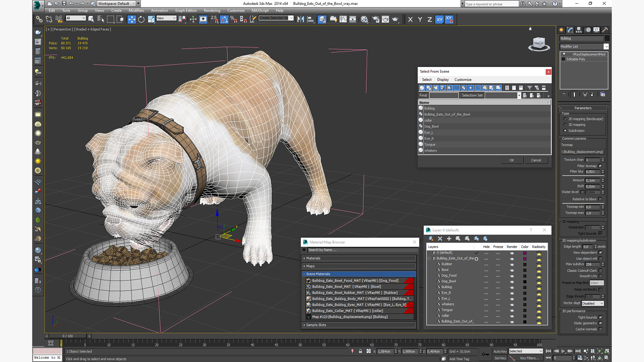Screen dimensions: 644x362
Task: Toggle the Angle Snap tool
Action: click(x=224, y=19)
